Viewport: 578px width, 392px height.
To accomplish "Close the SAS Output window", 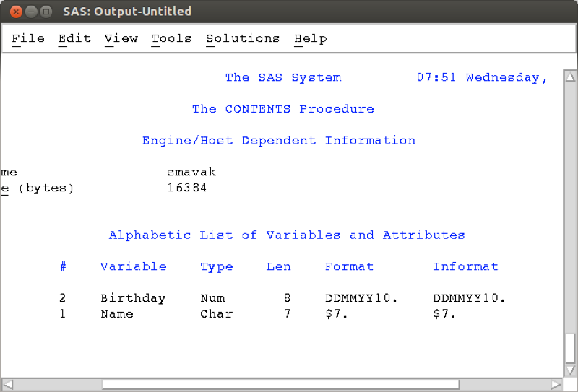I will pyautogui.click(x=16, y=12).
